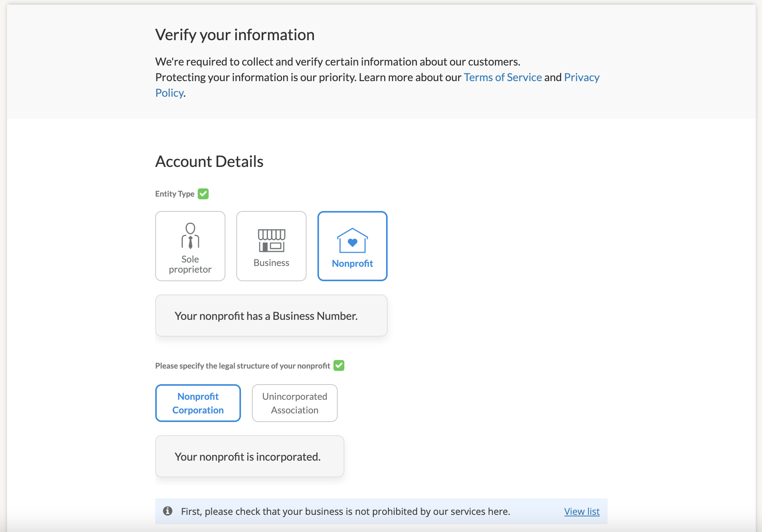This screenshot has width=762, height=532.
Task: Click the prohibited business notice text
Action: coord(345,511)
